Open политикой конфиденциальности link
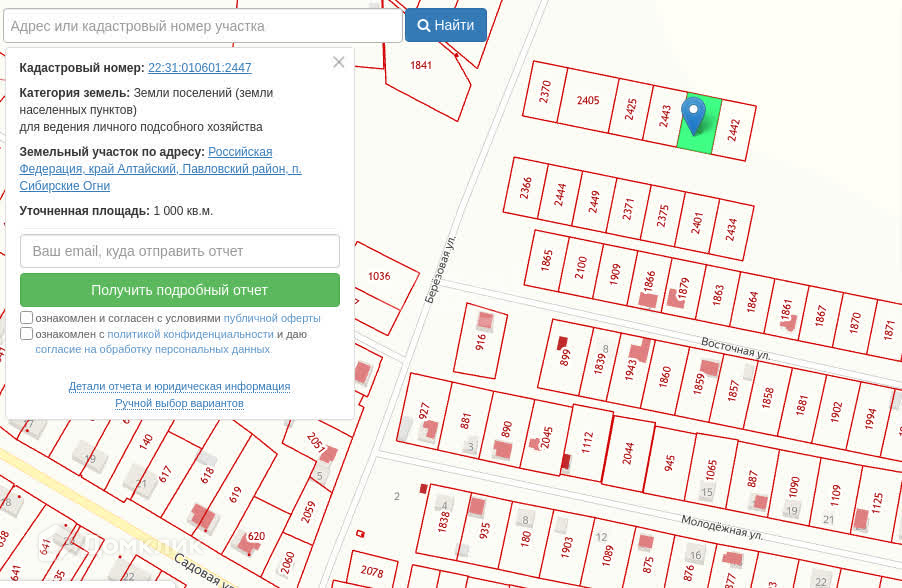Viewport: 902px width, 588px height. point(190,334)
